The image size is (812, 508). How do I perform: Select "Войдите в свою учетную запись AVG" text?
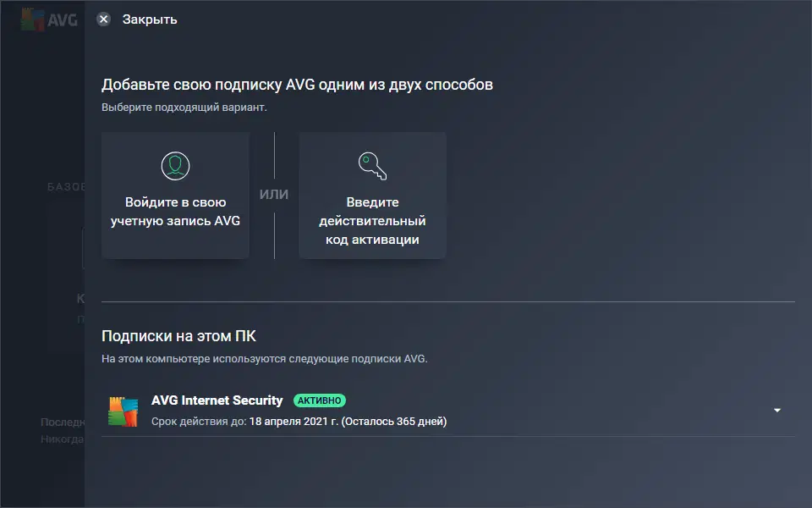coord(175,212)
